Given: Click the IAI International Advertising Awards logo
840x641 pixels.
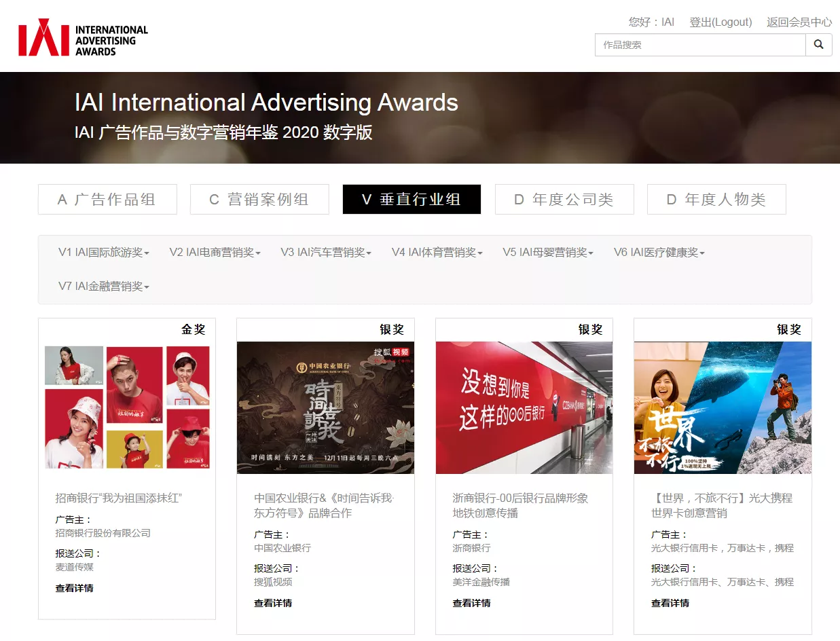Looking at the screenshot, I should [x=83, y=37].
